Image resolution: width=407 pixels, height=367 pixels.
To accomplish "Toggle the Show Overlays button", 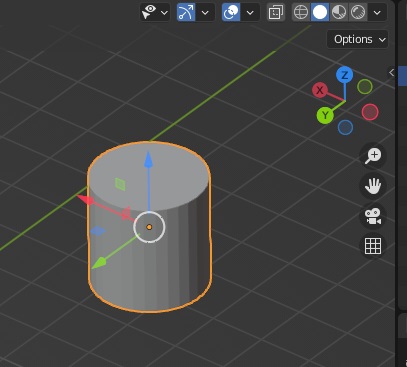I will pyautogui.click(x=231, y=12).
